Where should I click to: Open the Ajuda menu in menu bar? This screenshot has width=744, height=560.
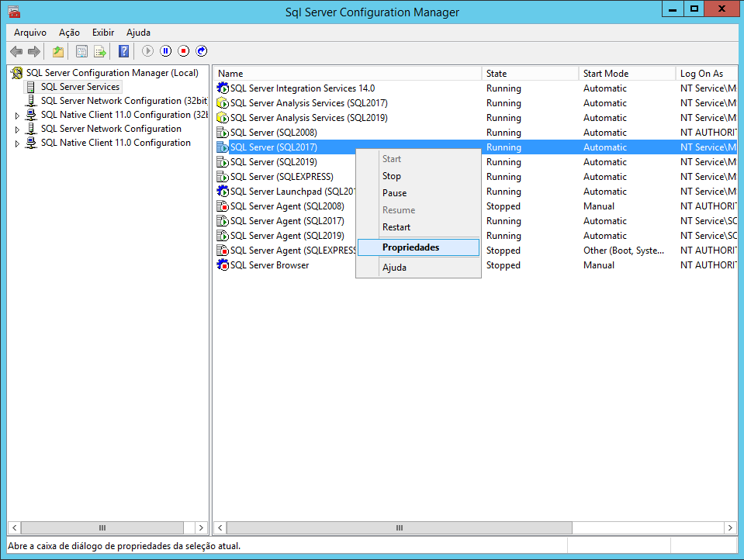coord(139,33)
